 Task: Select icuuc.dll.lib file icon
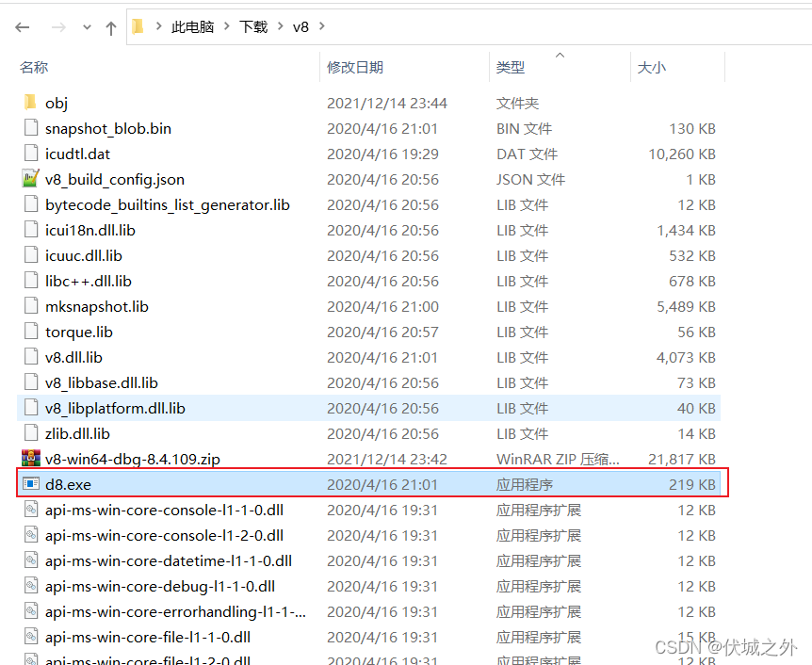(31, 255)
